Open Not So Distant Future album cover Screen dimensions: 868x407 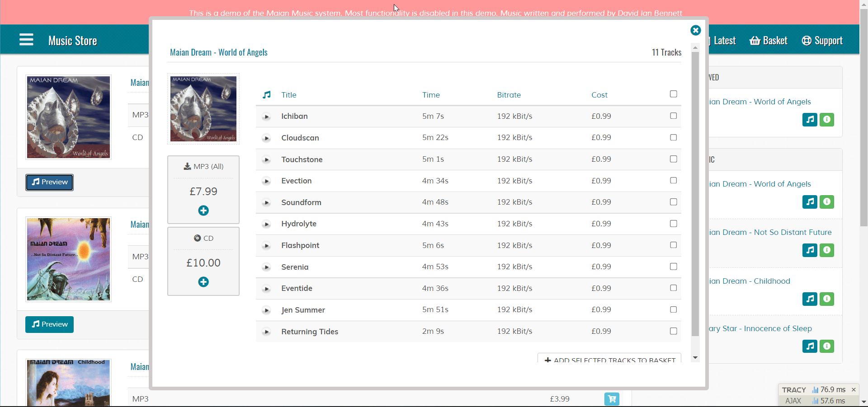pyautogui.click(x=68, y=259)
